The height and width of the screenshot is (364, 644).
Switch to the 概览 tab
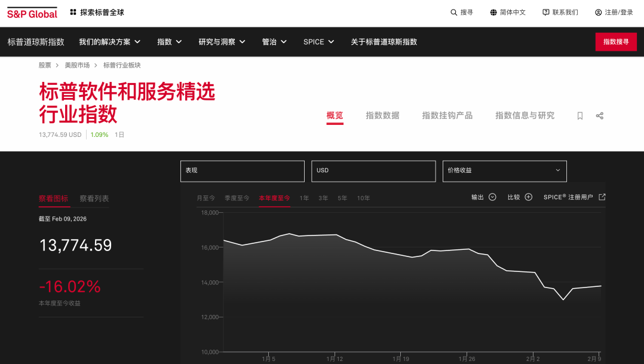tap(335, 116)
